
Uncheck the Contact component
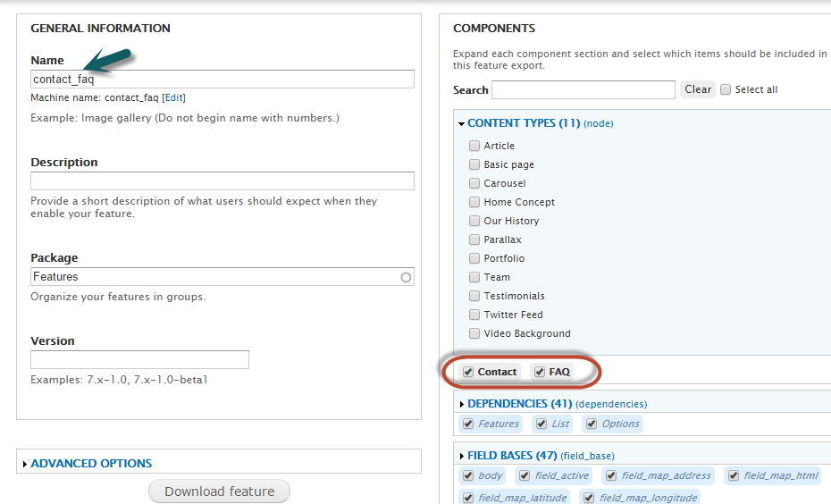(467, 372)
